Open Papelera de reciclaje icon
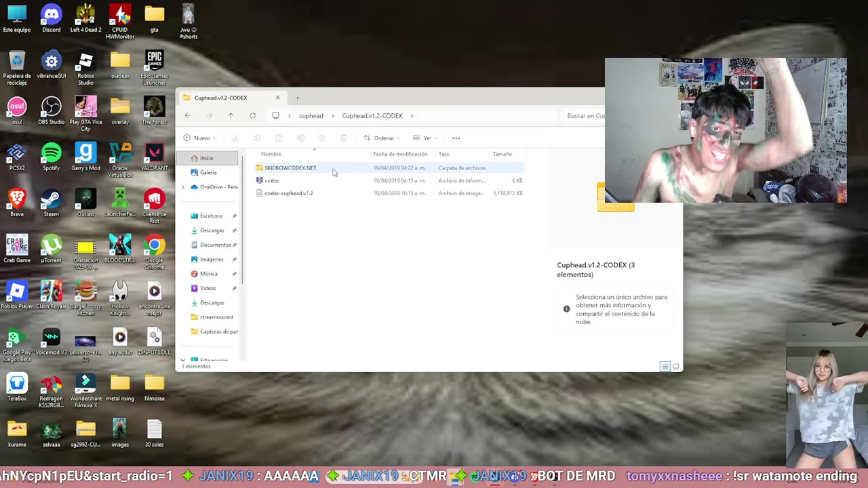868x488 pixels. pos(17,68)
